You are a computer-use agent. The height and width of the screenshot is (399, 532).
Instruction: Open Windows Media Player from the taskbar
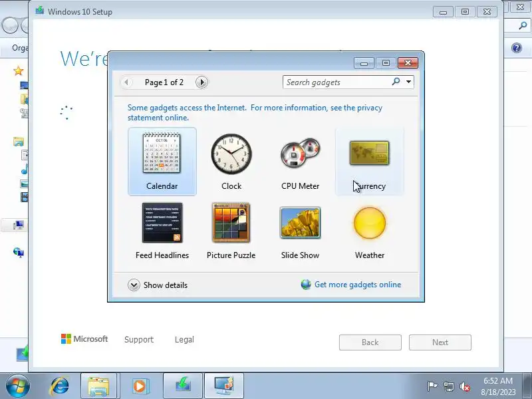[x=140, y=386]
